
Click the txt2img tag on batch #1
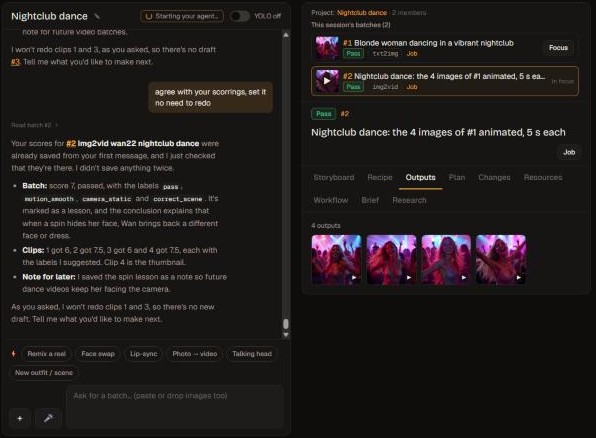[x=385, y=54]
